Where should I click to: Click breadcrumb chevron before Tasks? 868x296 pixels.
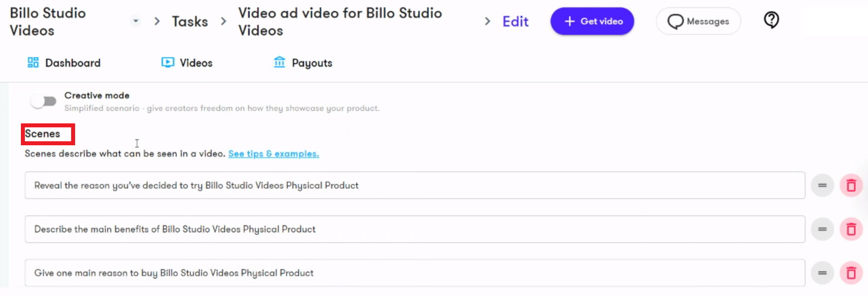157,21
